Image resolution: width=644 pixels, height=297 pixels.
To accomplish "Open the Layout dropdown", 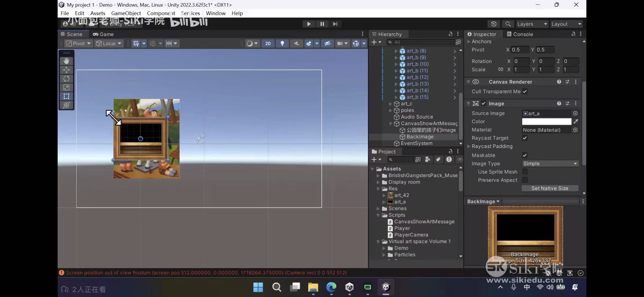I will (566, 24).
